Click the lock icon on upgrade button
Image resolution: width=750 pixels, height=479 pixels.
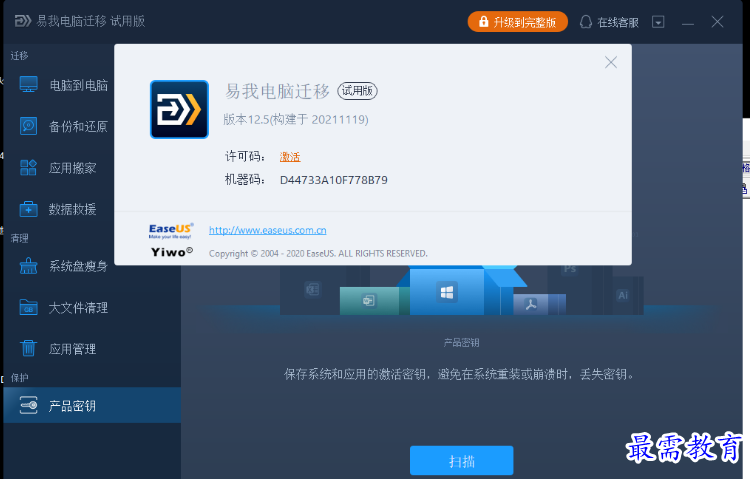click(484, 22)
